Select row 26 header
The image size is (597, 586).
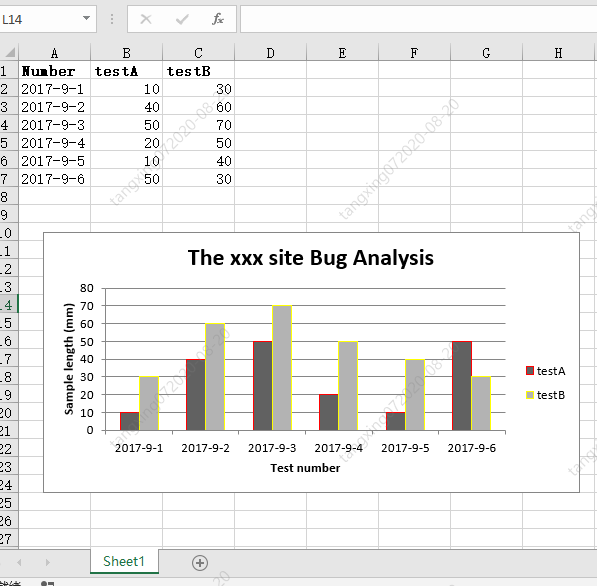(x=9, y=521)
